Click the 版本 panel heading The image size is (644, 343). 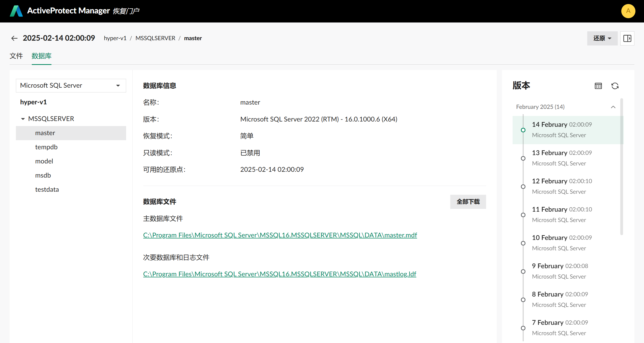click(521, 86)
